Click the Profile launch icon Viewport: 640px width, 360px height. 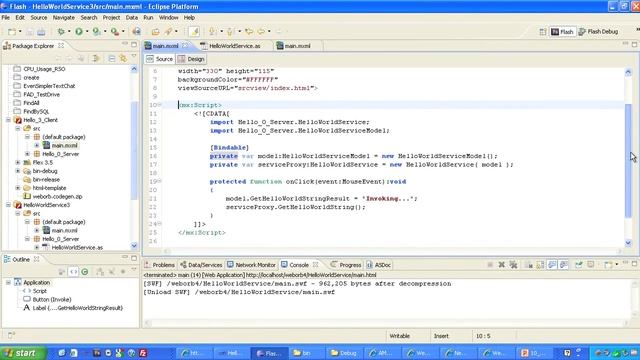tap(97, 31)
